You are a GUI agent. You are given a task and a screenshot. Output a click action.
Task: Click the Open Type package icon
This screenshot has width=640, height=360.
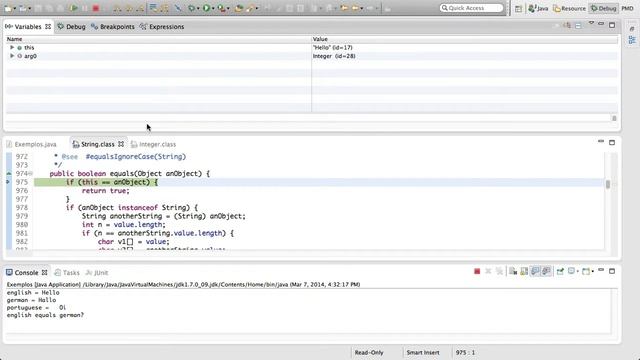coord(239,8)
